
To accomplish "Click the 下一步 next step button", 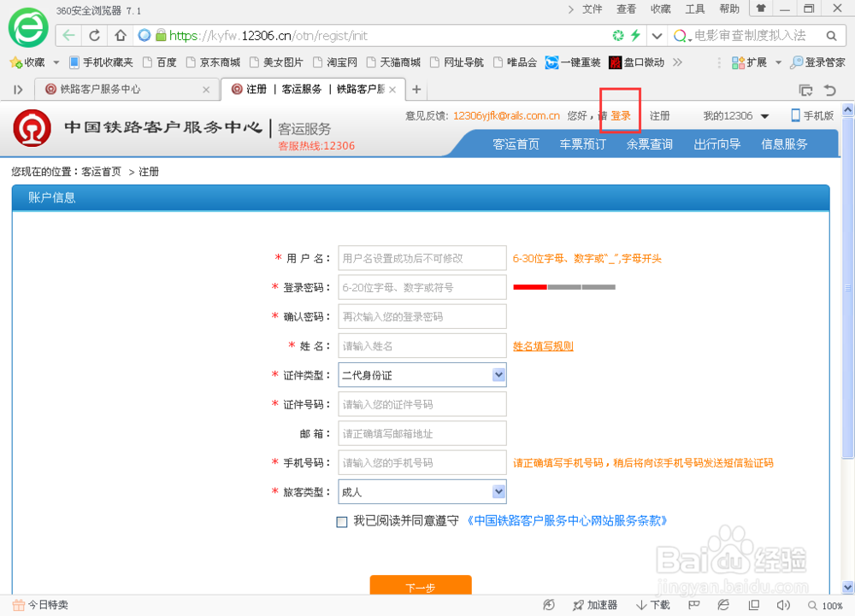I will (x=421, y=587).
